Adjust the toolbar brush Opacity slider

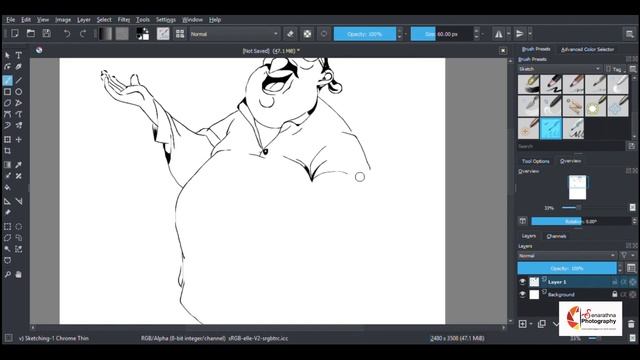tap(364, 34)
